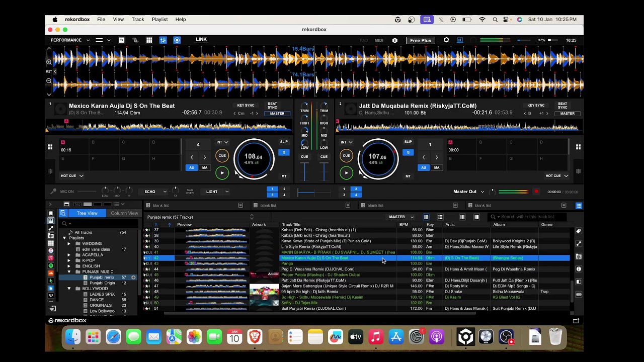
Task: Select All Tracks in tree
Action: [x=84, y=232]
